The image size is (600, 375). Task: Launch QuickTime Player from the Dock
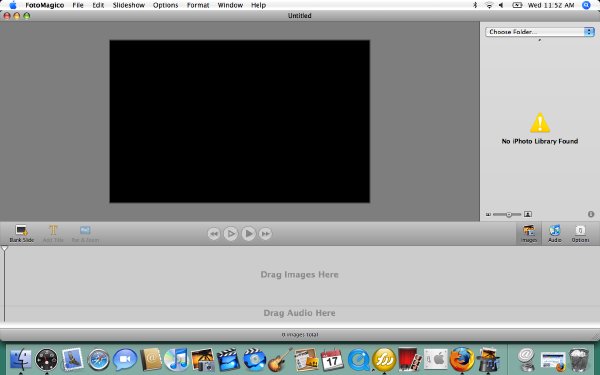pos(358,360)
